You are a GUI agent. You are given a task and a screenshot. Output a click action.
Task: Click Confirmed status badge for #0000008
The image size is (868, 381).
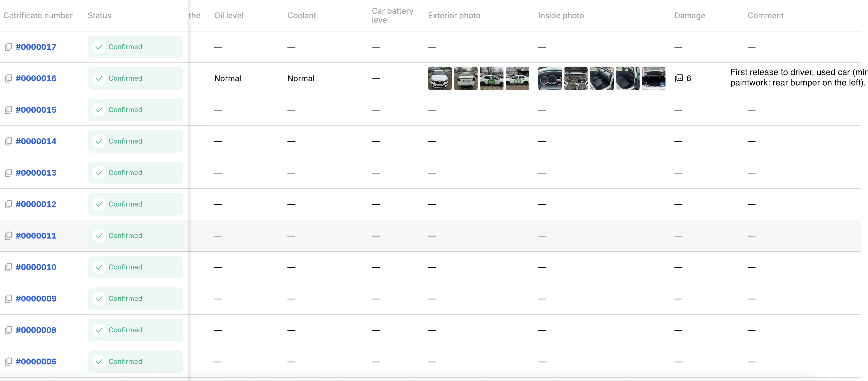point(136,330)
